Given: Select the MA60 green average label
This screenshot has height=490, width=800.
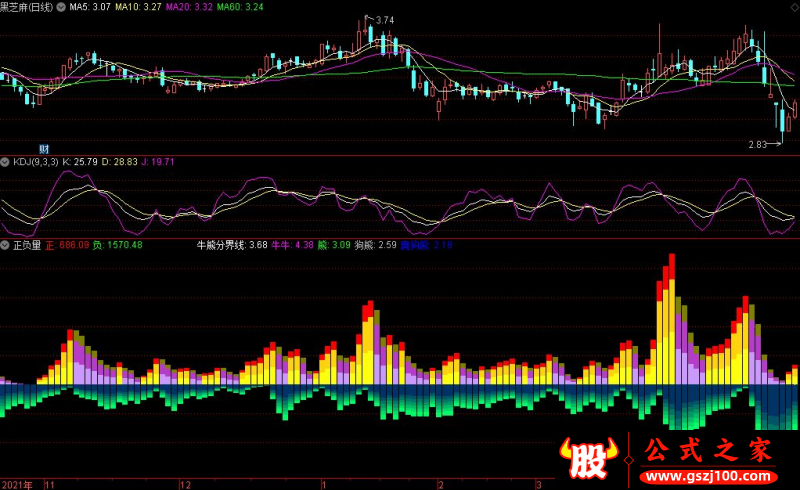Looking at the screenshot, I should [240, 7].
